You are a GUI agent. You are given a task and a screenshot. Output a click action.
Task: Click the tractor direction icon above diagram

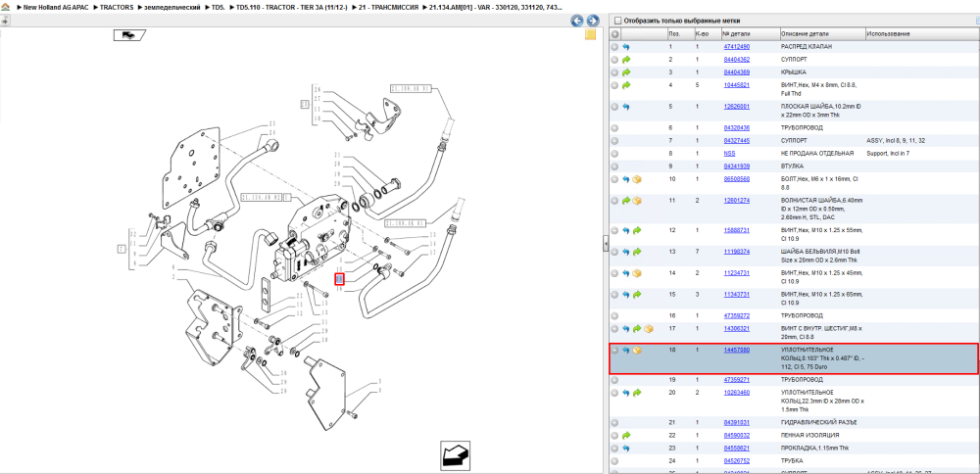pos(128,35)
